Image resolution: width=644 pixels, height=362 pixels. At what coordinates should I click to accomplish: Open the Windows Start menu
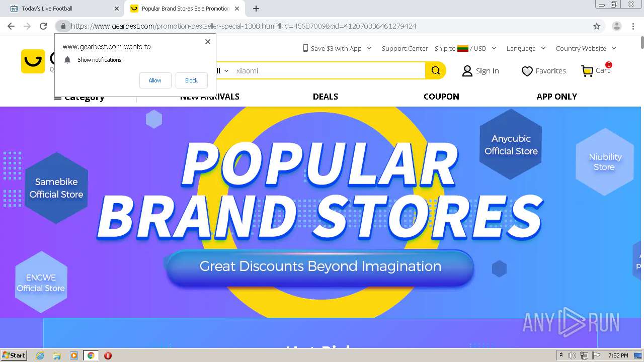[x=14, y=355]
